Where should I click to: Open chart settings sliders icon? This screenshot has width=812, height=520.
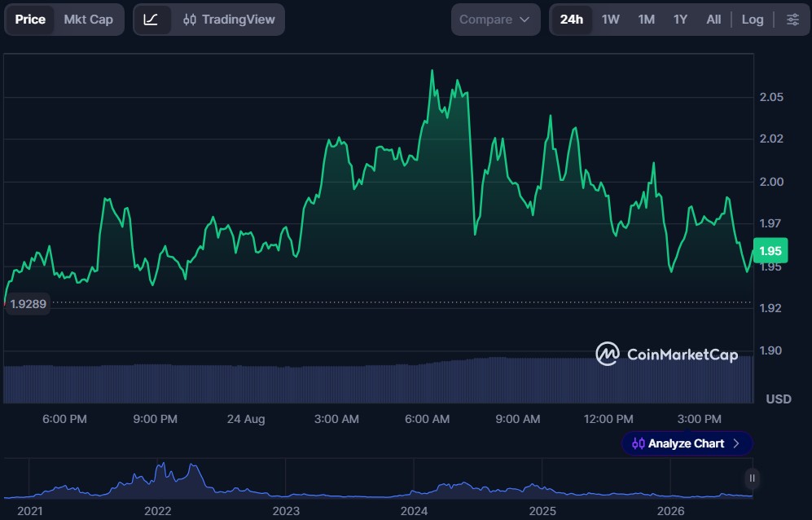pyautogui.click(x=792, y=20)
